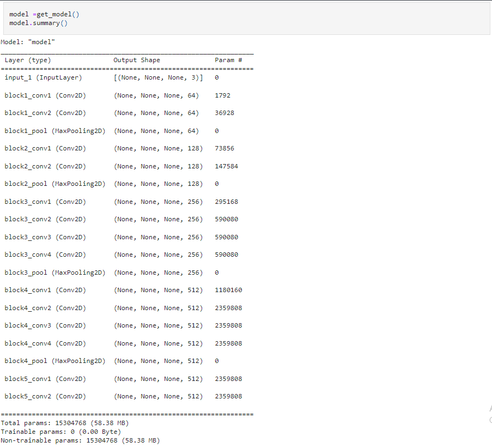Viewport: 492px width, 448px height.
Task: Click the 36928 param count for block1_conv2
Action: tap(222, 113)
